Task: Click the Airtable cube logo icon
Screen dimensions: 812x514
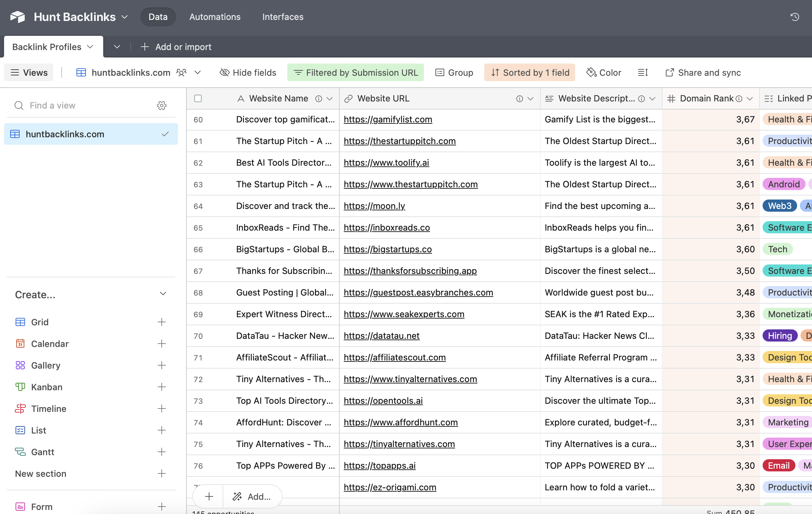Action: (x=18, y=17)
